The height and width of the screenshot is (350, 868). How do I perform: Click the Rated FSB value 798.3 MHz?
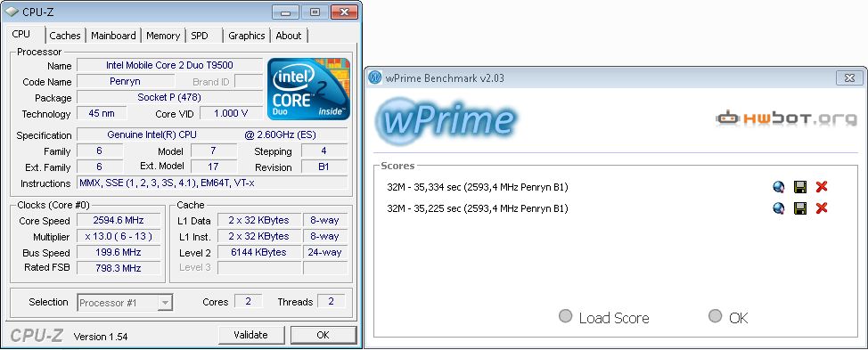(119, 268)
